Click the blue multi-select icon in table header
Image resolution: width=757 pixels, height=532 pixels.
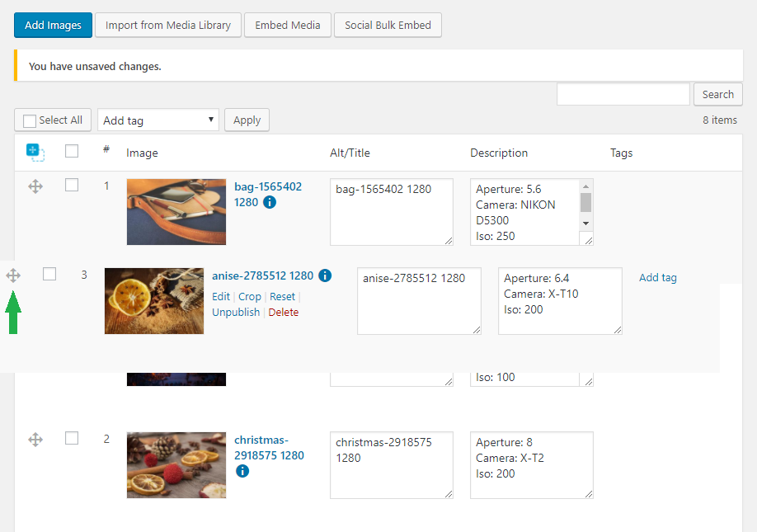click(35, 153)
